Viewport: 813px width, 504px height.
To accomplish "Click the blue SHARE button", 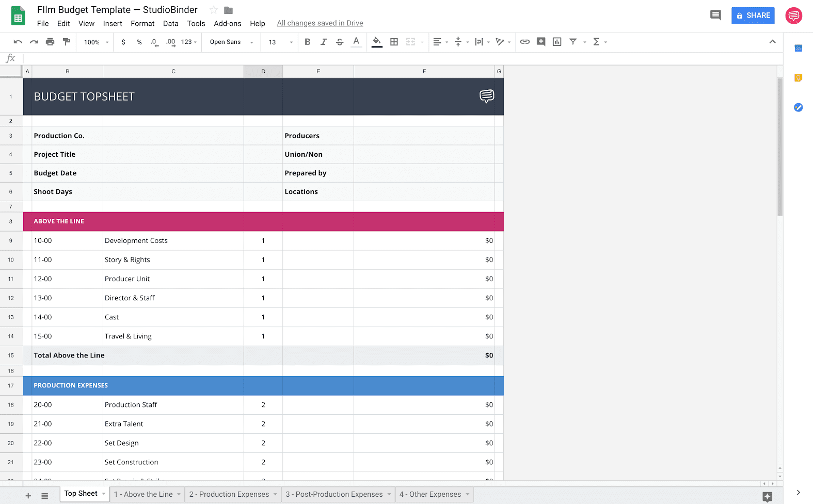I will pyautogui.click(x=753, y=15).
